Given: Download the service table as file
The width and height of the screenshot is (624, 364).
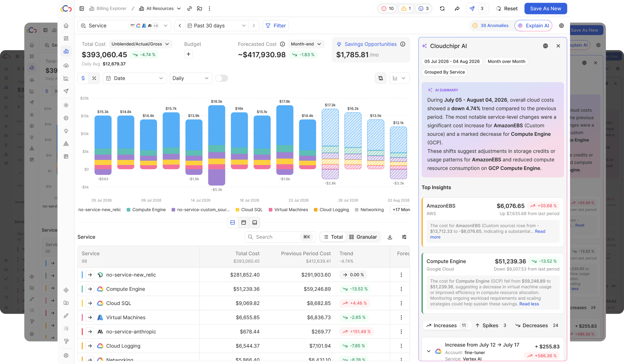Looking at the screenshot, I should (x=390, y=237).
